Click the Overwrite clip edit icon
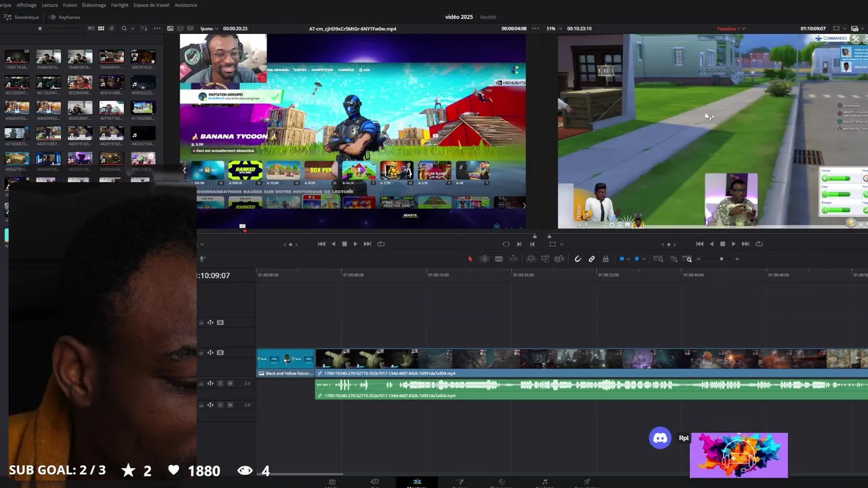 point(545,259)
